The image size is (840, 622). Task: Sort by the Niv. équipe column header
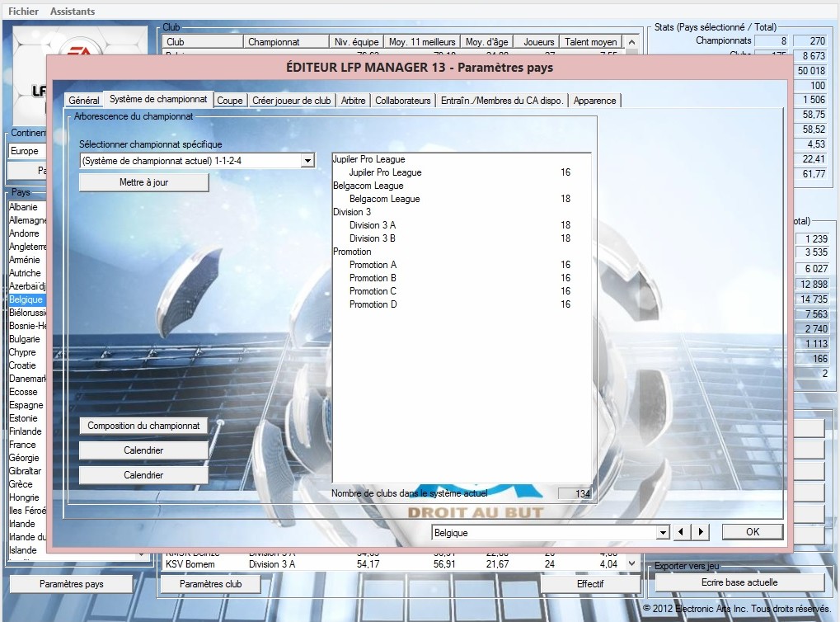356,42
